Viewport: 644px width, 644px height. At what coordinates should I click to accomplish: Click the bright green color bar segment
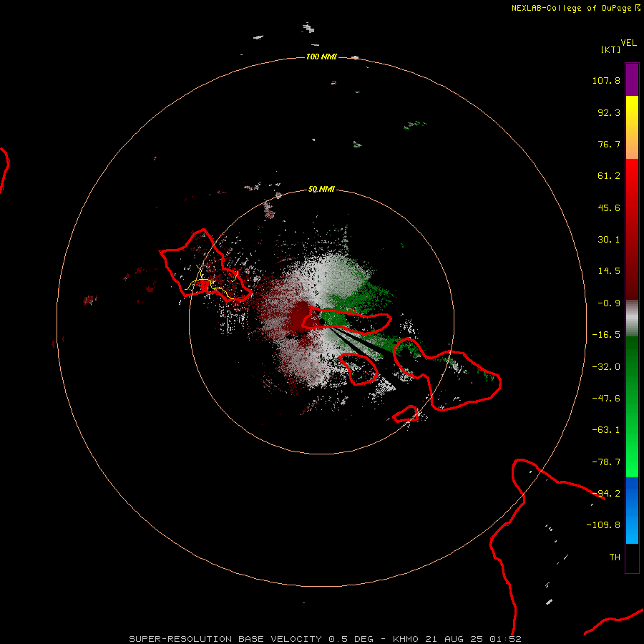[x=632, y=406]
